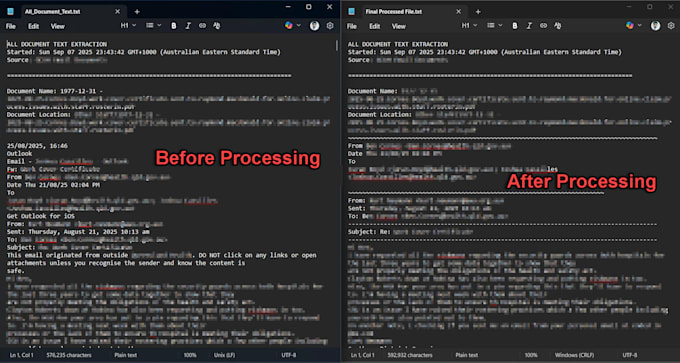Open Copilot in All_Document_Text.txt window
Viewport: 680px width, 363px height.
289,26
